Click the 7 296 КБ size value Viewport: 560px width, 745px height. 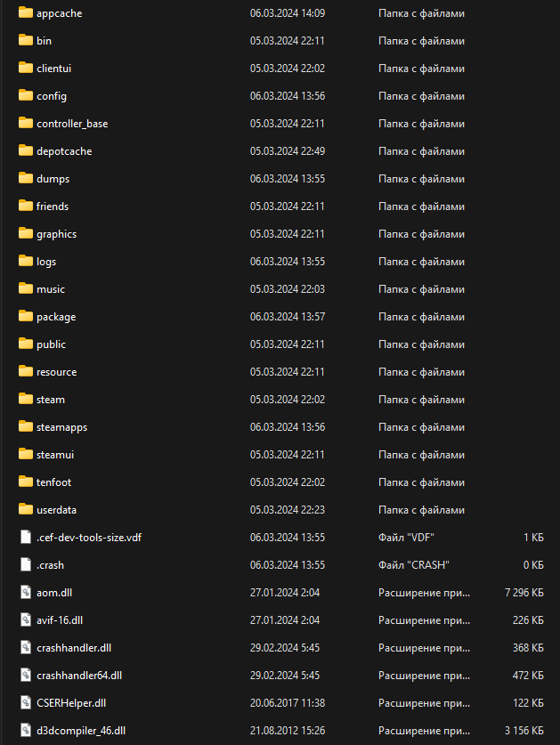[x=523, y=593]
